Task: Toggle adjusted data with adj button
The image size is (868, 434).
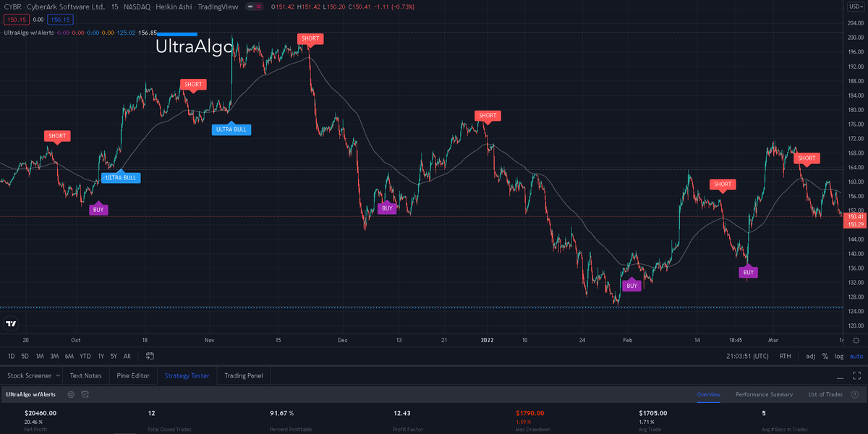Action: tap(810, 356)
